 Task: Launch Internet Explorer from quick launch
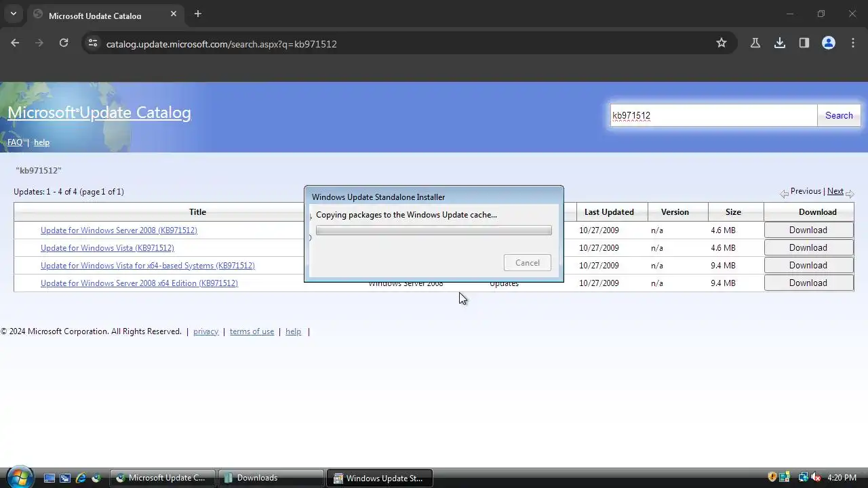tap(81, 478)
